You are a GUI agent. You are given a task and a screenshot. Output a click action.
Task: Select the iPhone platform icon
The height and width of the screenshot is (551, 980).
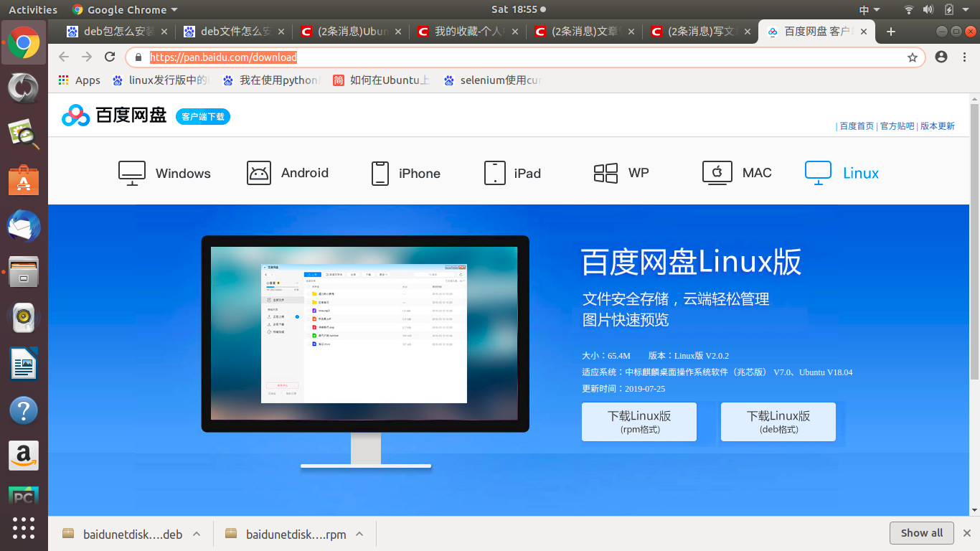[379, 172]
